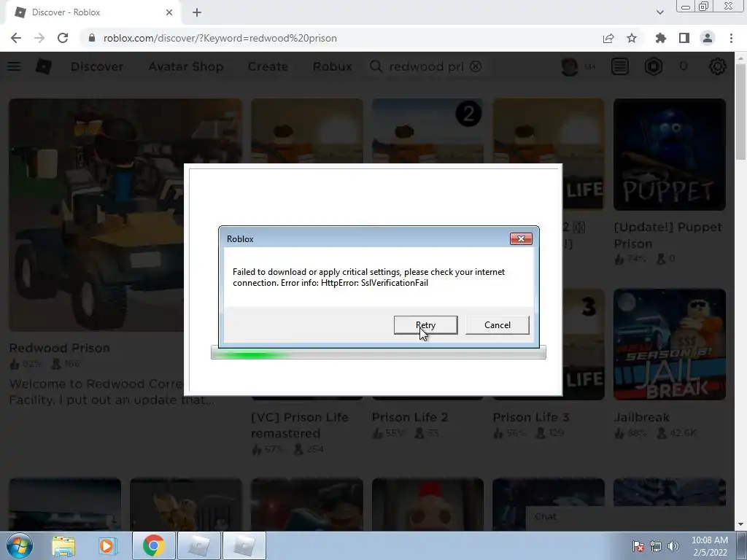747x560 pixels.
Task: Close the Roblox error dialog with X
Action: tap(521, 238)
